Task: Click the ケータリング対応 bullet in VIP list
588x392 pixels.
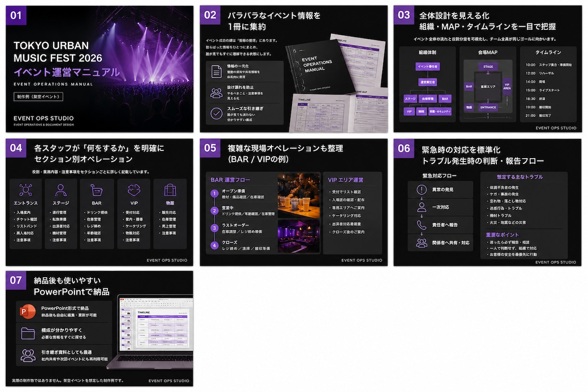Action: [345, 216]
